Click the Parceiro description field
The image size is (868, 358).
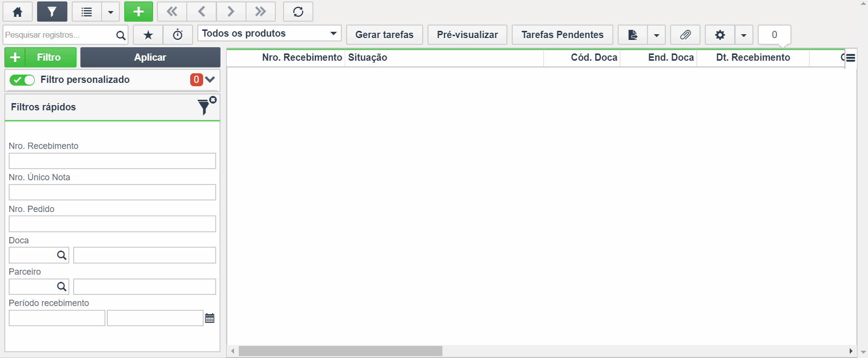point(144,287)
